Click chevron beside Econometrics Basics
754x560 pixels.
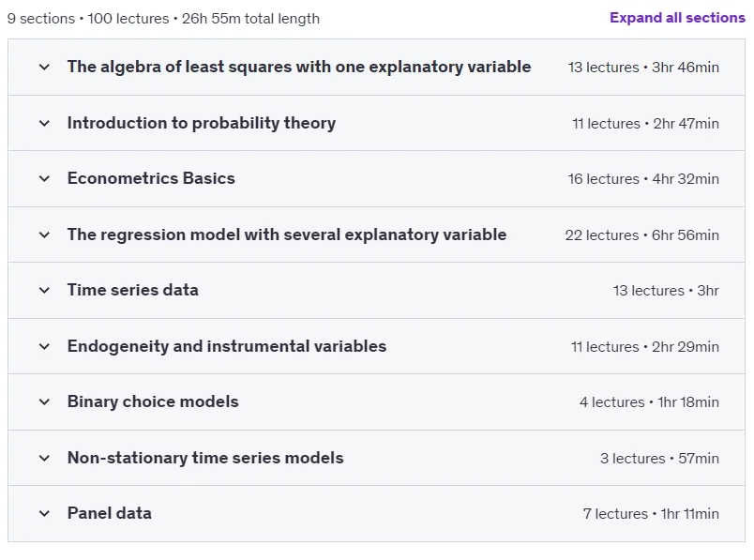point(44,178)
